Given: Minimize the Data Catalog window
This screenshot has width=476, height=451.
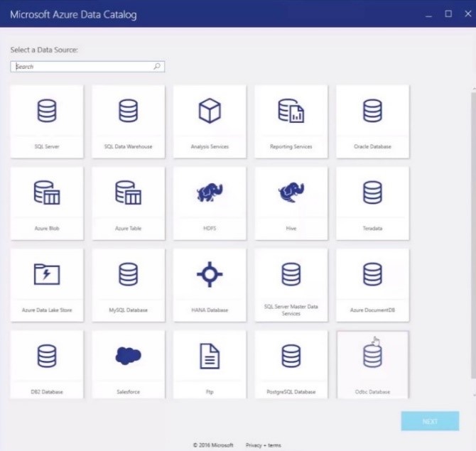Looking at the screenshot, I should point(428,15).
